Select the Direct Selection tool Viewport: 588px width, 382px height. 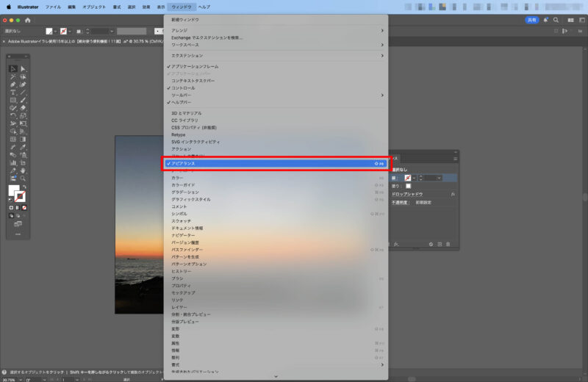click(23, 68)
